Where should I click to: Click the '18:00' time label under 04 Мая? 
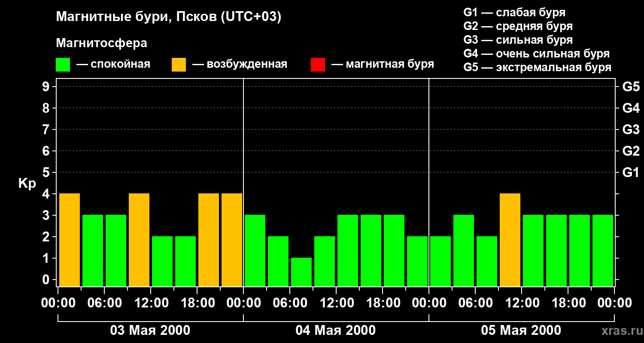(383, 303)
